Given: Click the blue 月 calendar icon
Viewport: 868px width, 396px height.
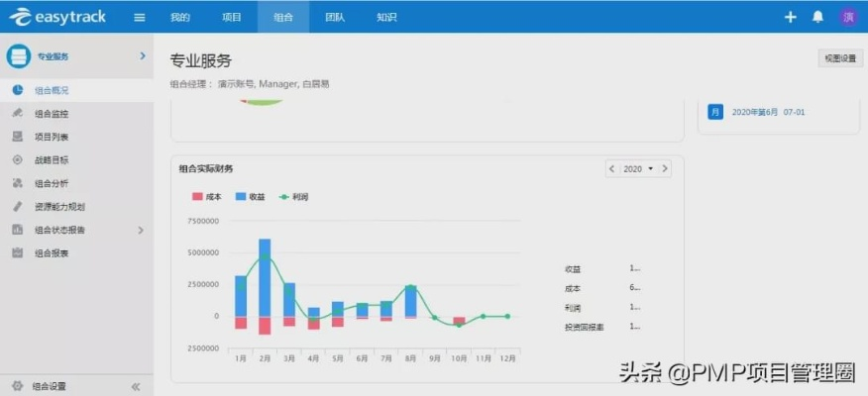Looking at the screenshot, I should [x=715, y=112].
